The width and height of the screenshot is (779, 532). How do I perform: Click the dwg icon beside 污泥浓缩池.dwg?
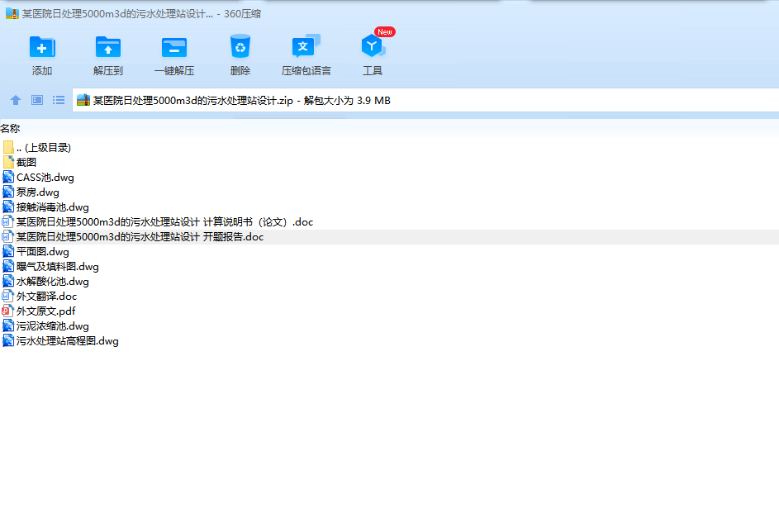(8, 325)
